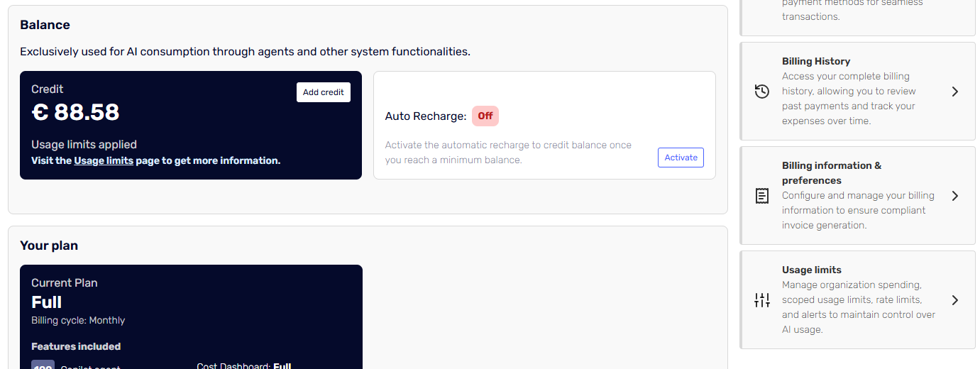Click the Usage limits applied text

84,144
